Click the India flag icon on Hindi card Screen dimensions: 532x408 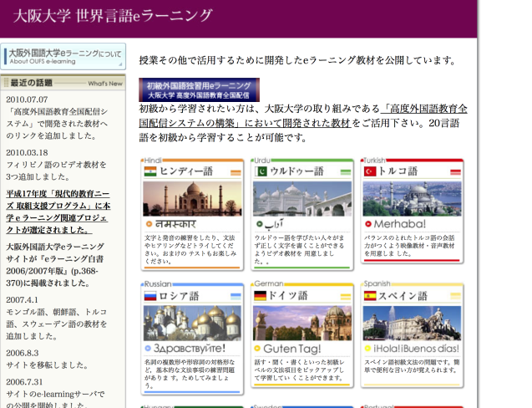tap(150, 171)
